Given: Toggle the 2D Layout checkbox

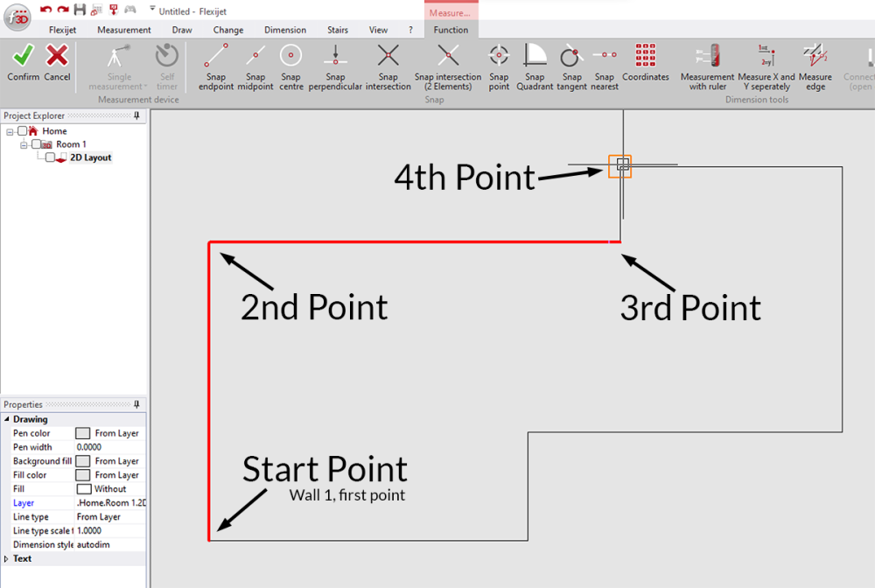Looking at the screenshot, I should [x=49, y=157].
